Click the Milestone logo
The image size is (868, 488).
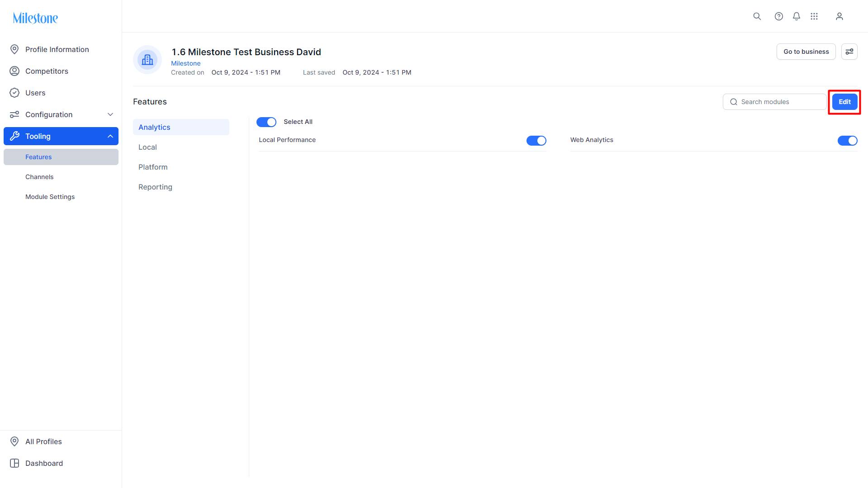coord(35,18)
